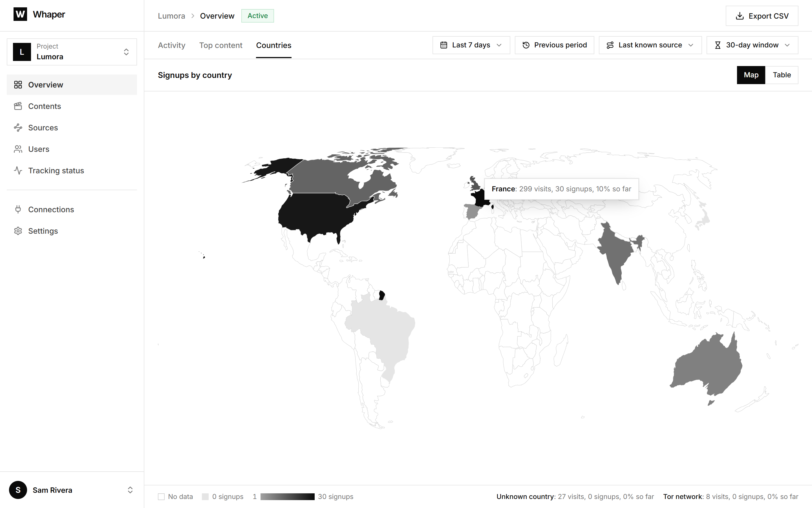Switch to Map view
This screenshot has height=508, width=812.
coord(751,75)
